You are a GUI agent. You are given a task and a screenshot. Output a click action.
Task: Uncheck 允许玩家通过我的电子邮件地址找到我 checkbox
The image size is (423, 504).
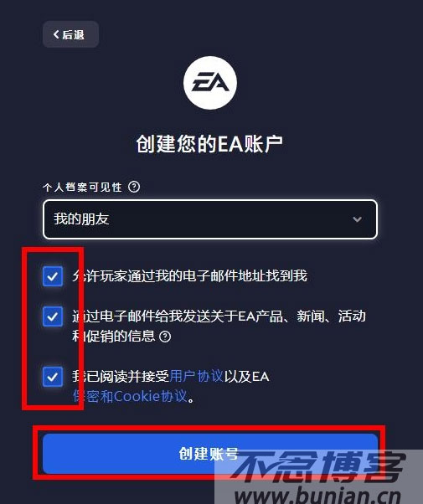point(53,275)
